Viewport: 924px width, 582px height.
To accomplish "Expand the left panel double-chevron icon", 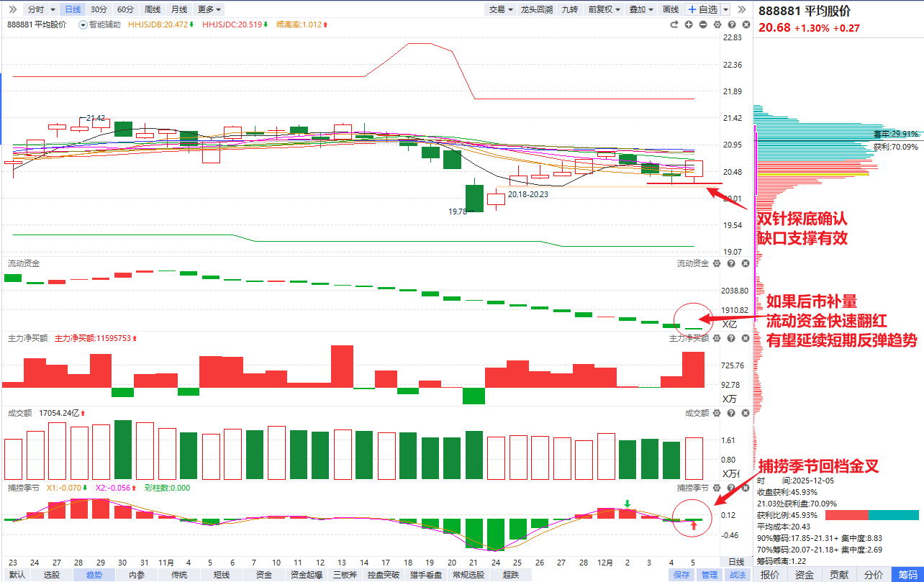I will (x=12, y=9).
